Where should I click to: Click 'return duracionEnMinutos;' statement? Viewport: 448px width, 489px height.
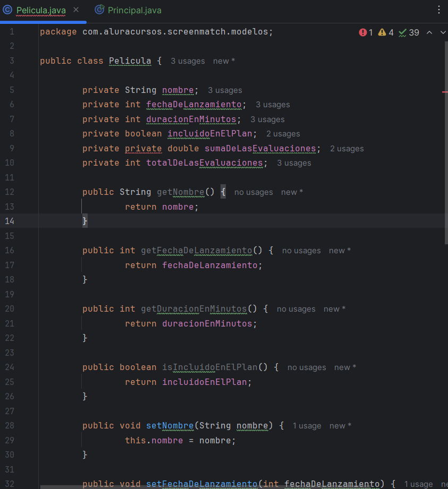click(x=191, y=324)
